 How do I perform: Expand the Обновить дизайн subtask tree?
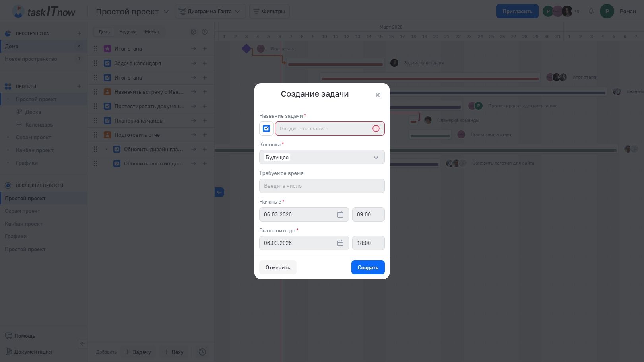(107, 149)
